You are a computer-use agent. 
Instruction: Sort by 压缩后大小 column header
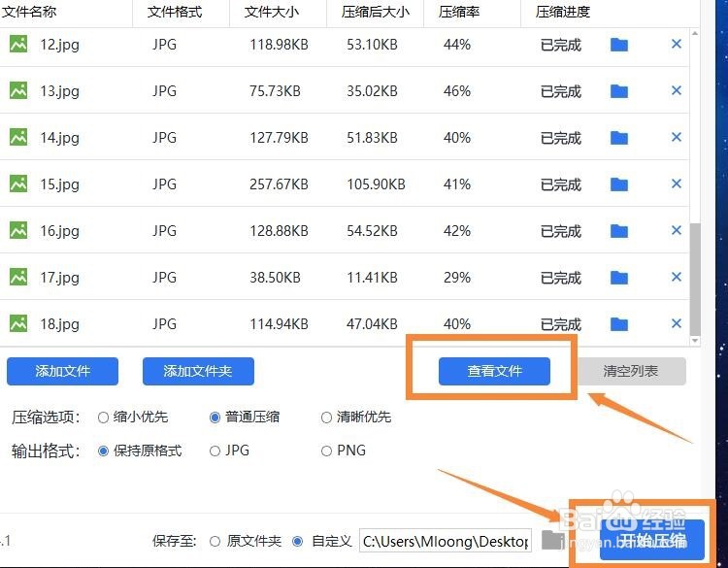point(376,12)
